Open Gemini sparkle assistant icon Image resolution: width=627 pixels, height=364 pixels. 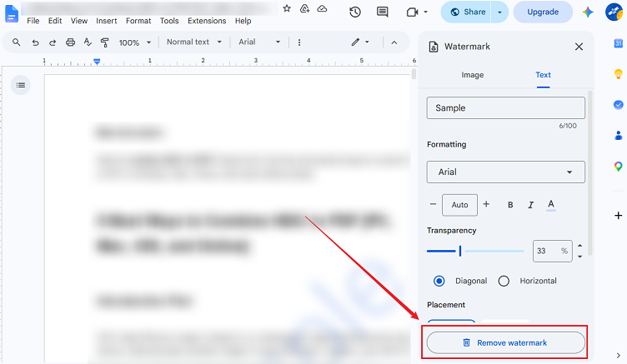point(588,12)
